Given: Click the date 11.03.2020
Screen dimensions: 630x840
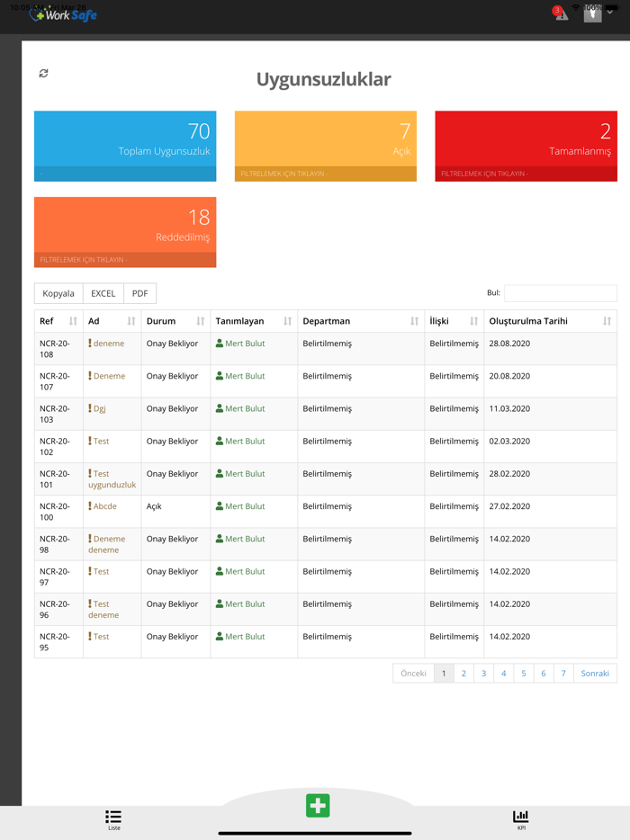Looking at the screenshot, I should click(x=509, y=408).
